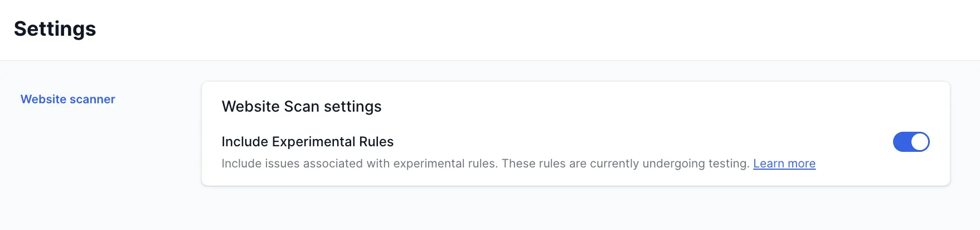Click the Settings page title

coord(55,29)
